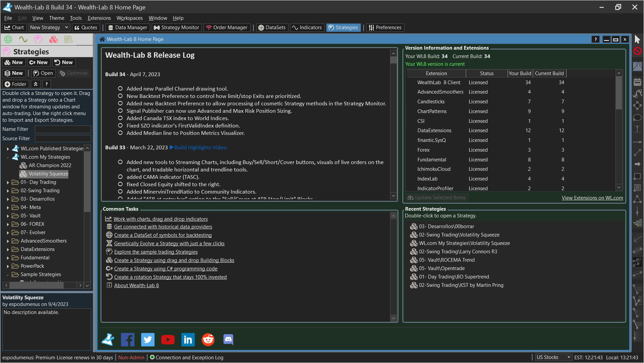Click the C# New strategy button

click(39, 62)
